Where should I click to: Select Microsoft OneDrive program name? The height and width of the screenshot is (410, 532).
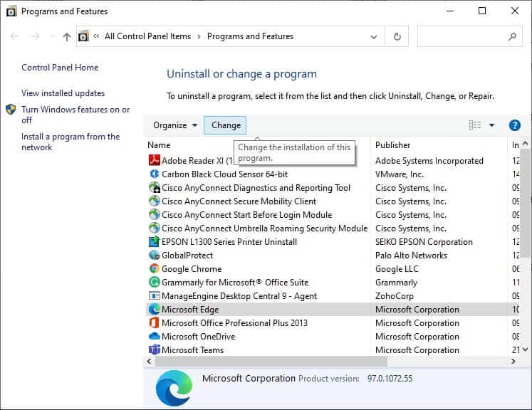[x=198, y=337]
